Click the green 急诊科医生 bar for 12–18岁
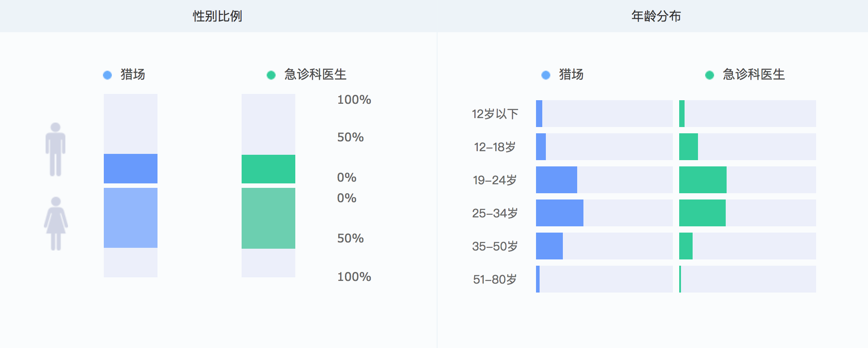868x348 pixels. [689, 147]
